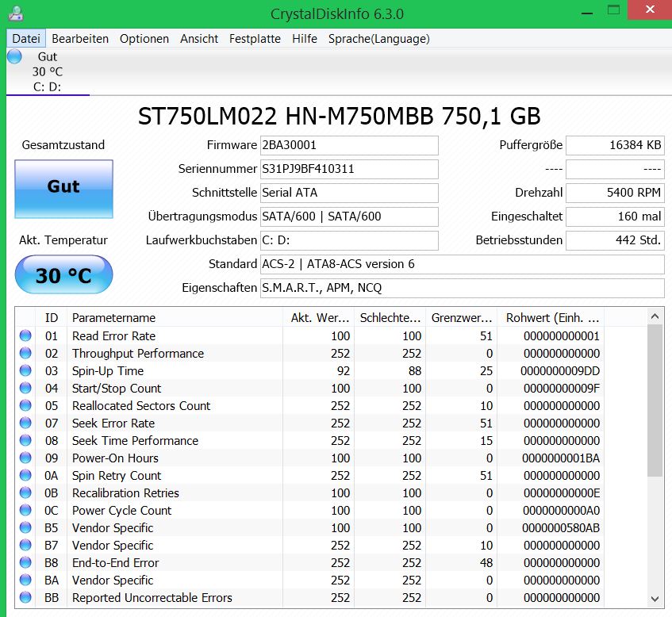The height and width of the screenshot is (617, 672).
Task: Click status orb for Power Cycle Count
Action: (x=25, y=510)
